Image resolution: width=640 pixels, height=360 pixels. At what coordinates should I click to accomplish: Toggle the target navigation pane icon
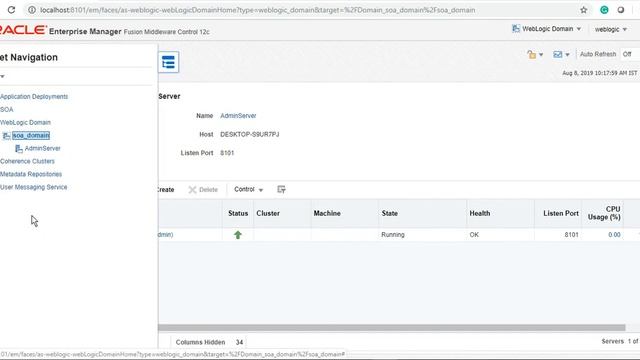click(168, 62)
